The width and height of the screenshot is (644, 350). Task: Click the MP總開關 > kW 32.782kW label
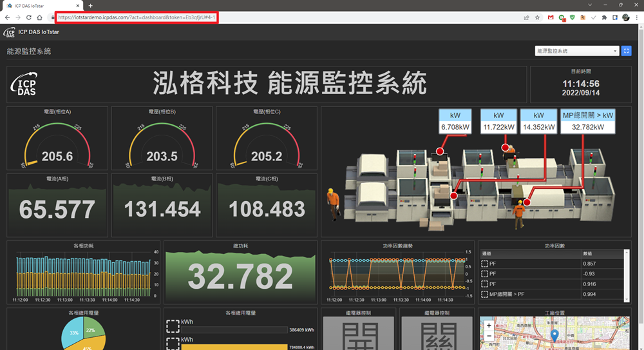(588, 121)
